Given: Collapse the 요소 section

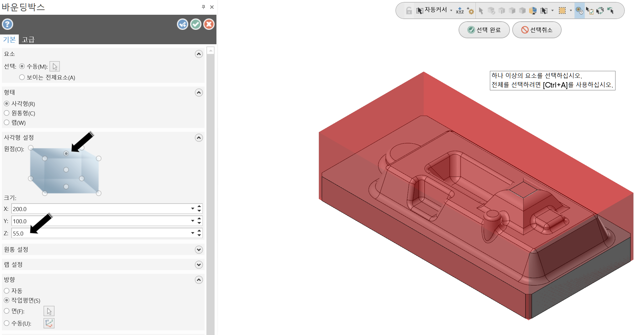Looking at the screenshot, I should pos(199,54).
